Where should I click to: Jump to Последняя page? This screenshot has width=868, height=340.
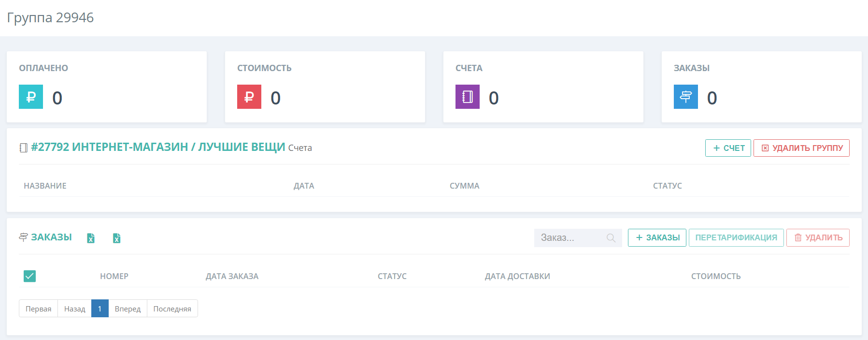(172, 309)
